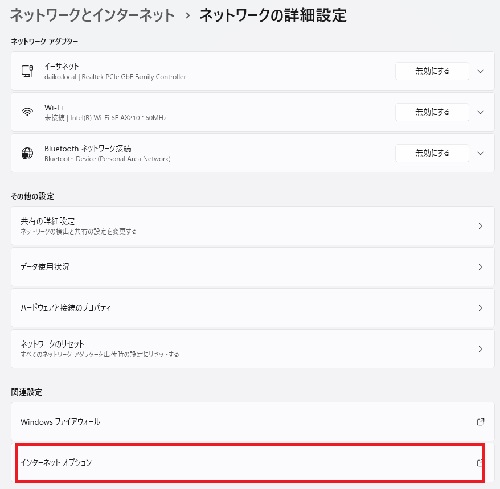500x489 pixels.
Task: Open データ使用状況 page
Action: 252,267
